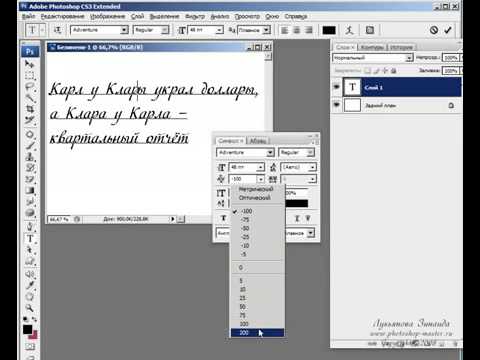480x360 pixels.
Task: Select the Path Selection tool
Action: 30,249
